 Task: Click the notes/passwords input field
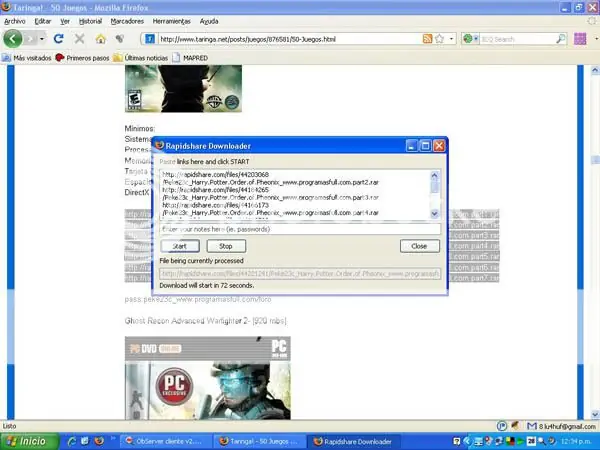click(x=300, y=229)
